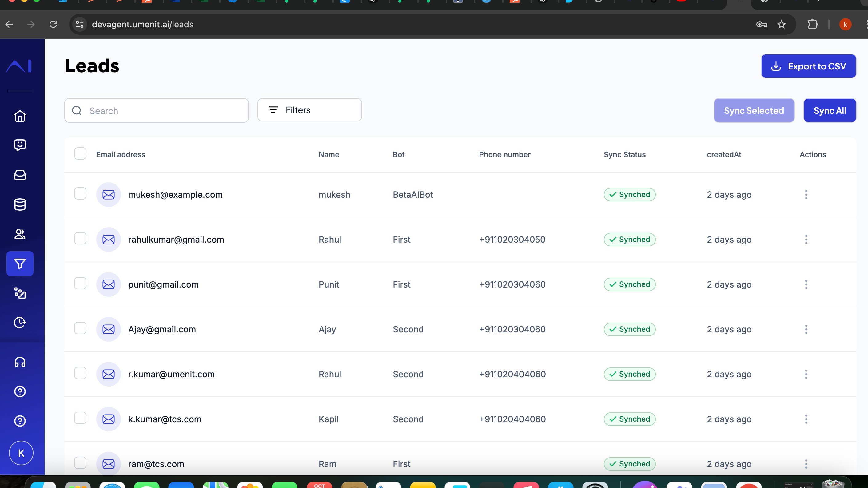Image resolution: width=868 pixels, height=488 pixels.
Task: Click the funnel Leads icon in sidebar
Action: coord(20,263)
